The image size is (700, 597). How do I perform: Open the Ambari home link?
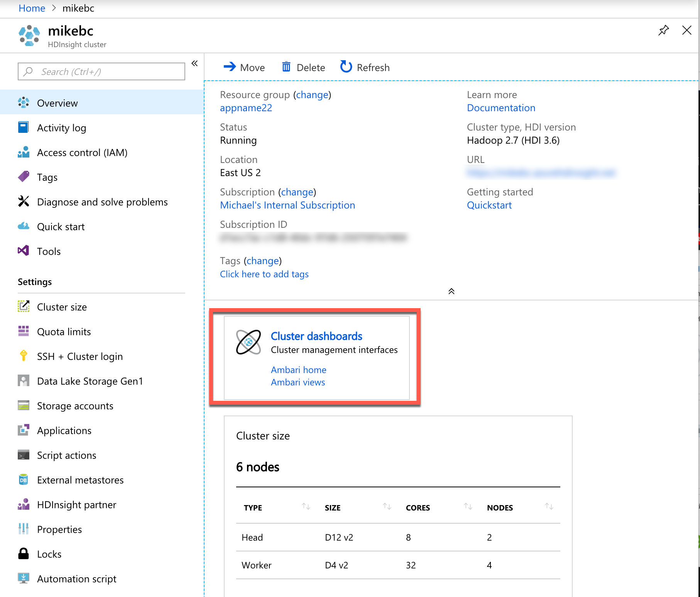point(298,370)
